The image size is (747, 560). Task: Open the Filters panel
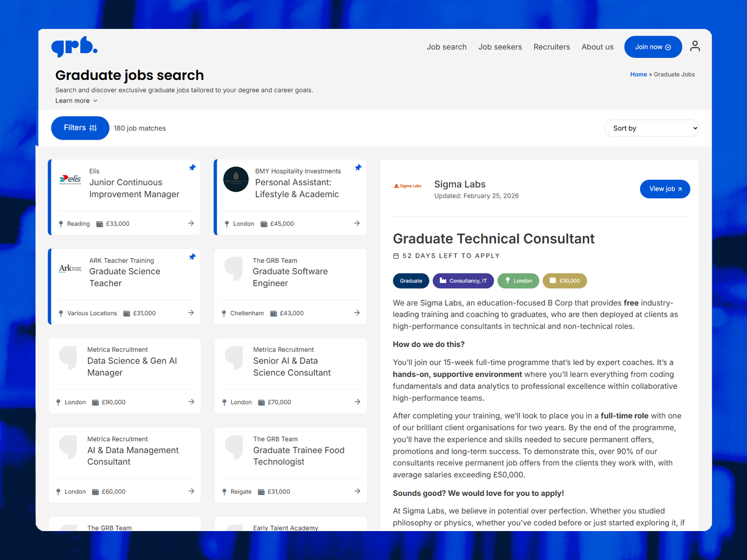pos(80,128)
